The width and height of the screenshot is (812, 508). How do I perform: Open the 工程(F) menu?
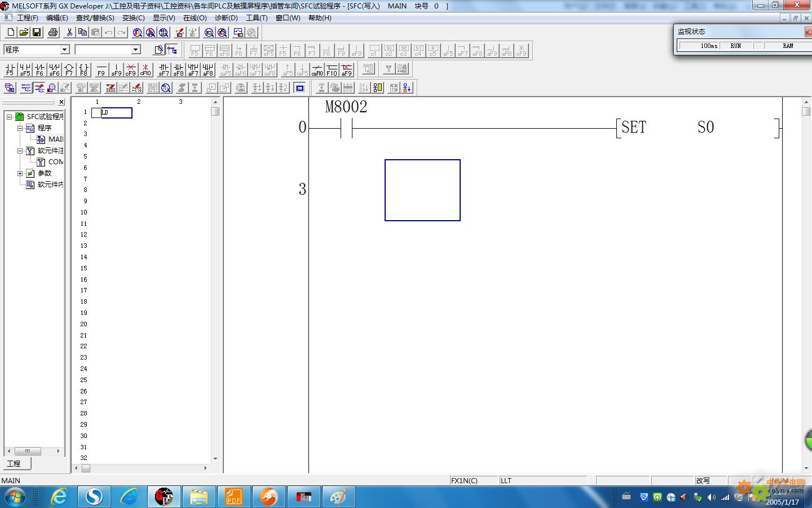(x=27, y=18)
